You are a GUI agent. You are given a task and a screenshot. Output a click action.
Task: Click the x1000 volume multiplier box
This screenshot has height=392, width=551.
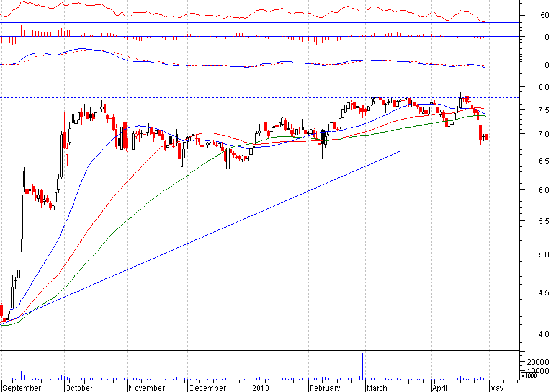529,375
